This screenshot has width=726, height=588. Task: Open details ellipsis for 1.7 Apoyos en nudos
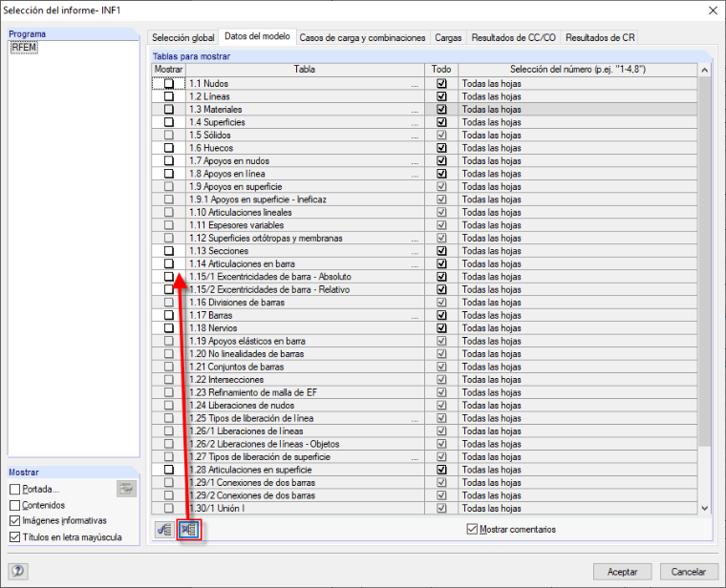coord(415,161)
